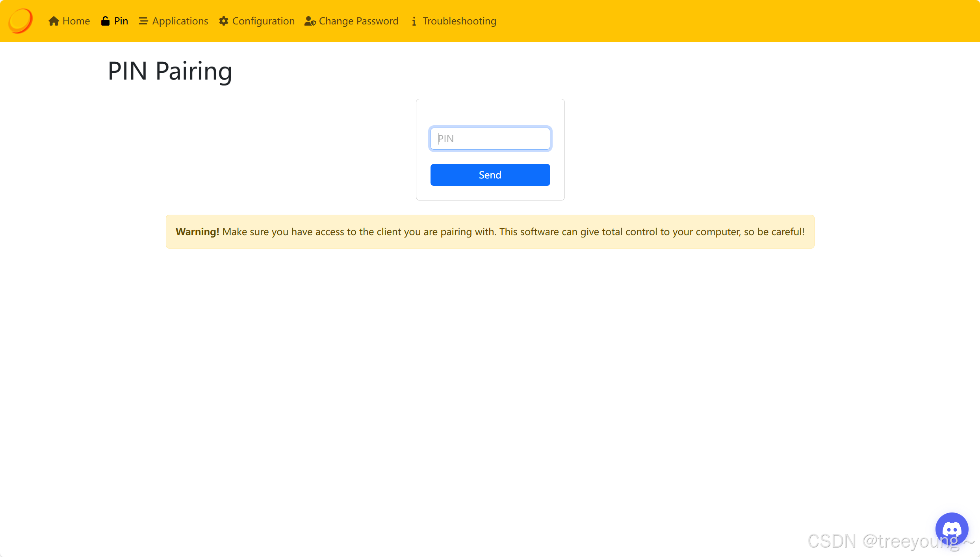Click the PIN Pairing heading
The width and height of the screenshot is (980, 557).
170,71
